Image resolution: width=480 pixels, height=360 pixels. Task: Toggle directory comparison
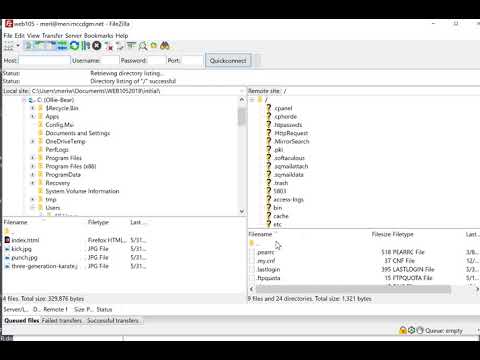143,46
